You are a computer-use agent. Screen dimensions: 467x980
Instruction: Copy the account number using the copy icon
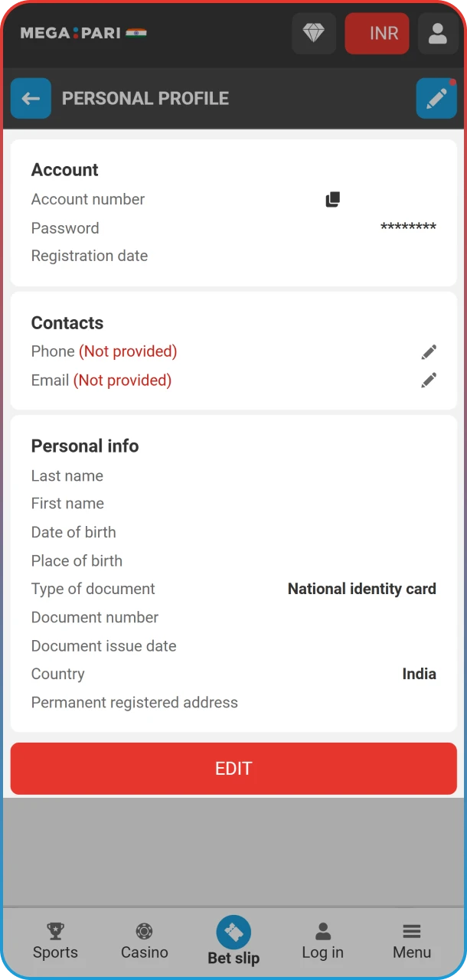pyautogui.click(x=332, y=198)
